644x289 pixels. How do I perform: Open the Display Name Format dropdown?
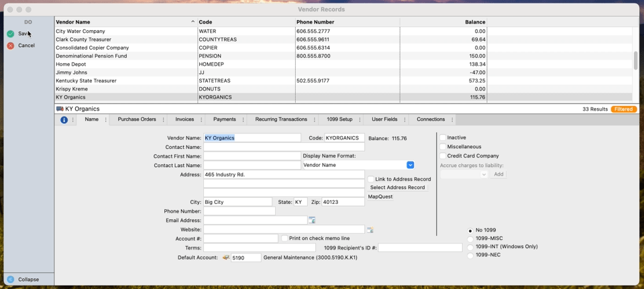[410, 165]
